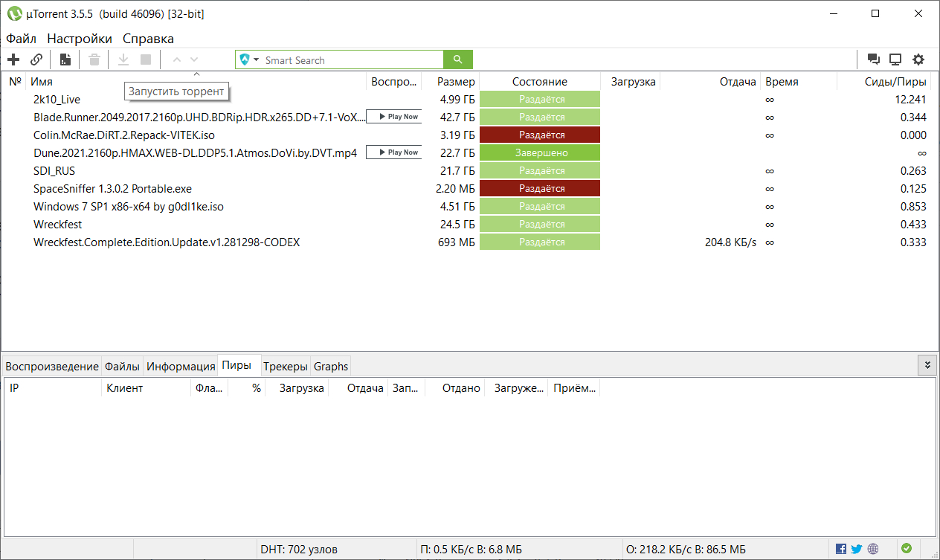Switch to the Трекеры tab
Viewport: 940px width, 560px height.
click(x=286, y=366)
